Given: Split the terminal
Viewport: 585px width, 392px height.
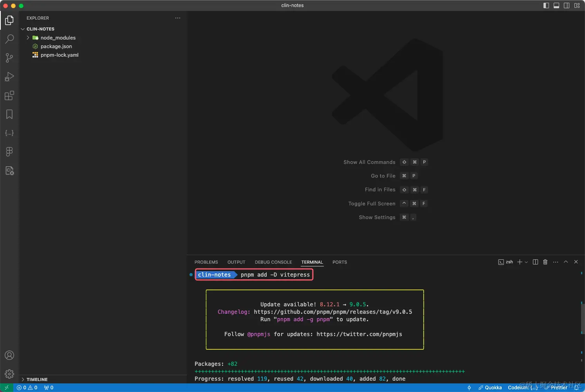Looking at the screenshot, I should tap(535, 262).
